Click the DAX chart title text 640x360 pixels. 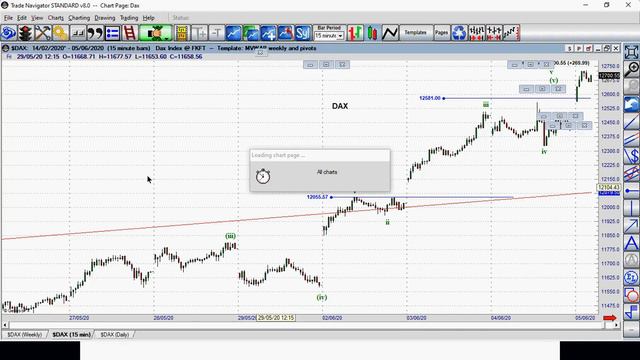point(340,106)
